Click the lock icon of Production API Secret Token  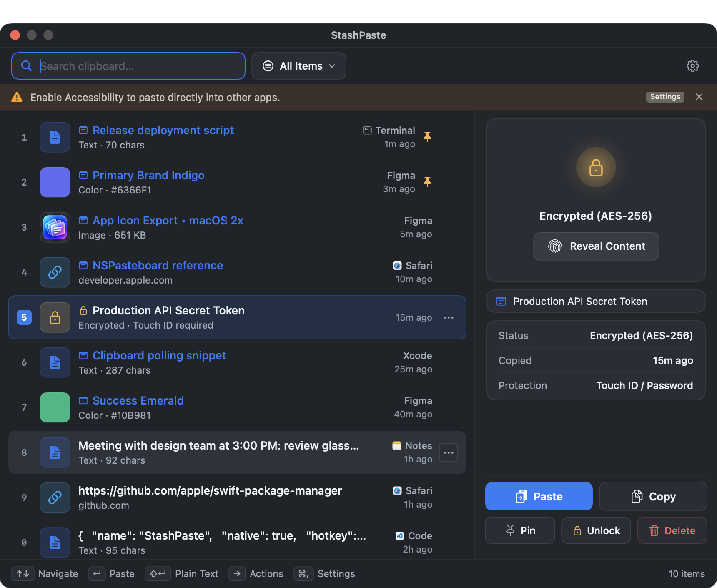pyautogui.click(x=55, y=317)
